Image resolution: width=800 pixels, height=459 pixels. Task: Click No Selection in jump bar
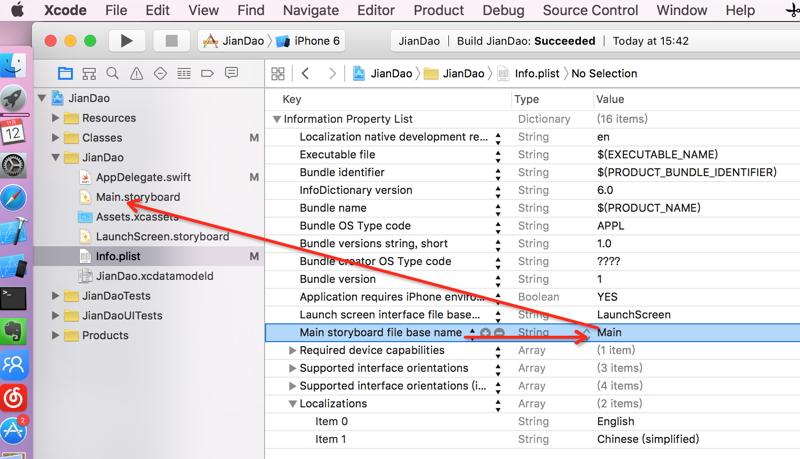pyautogui.click(x=604, y=73)
